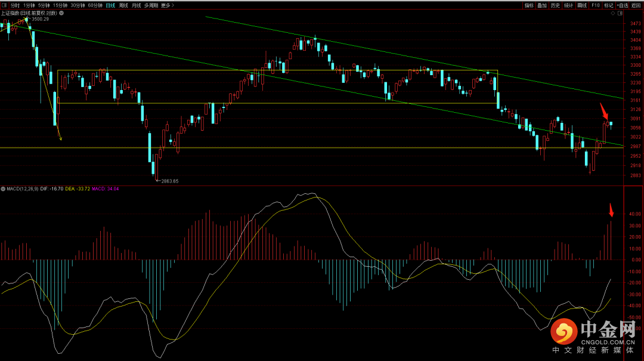
Task: Open the 指标 indicators panel
Action: tap(529, 5)
